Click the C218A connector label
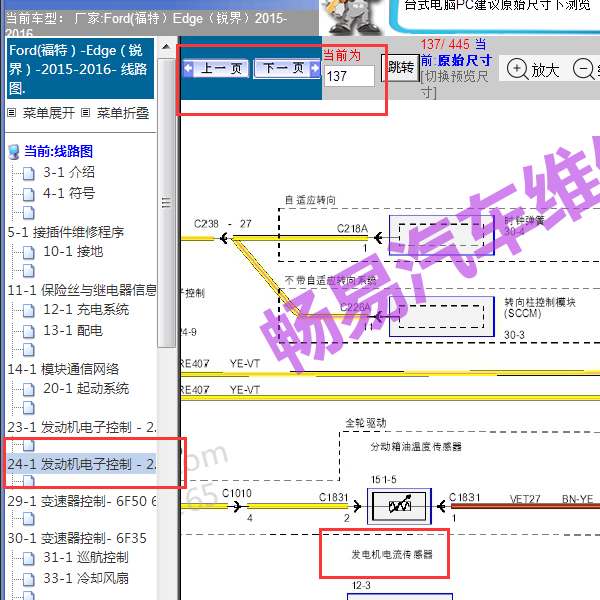This screenshot has height=600, width=600. (352, 228)
